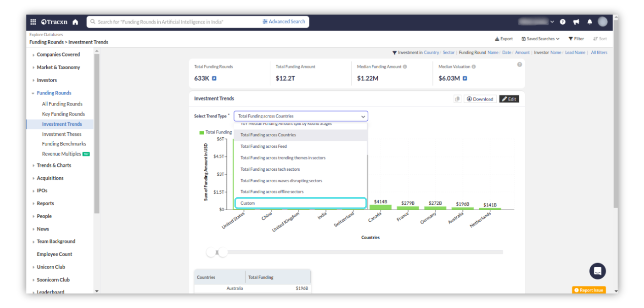Select the Custom trend type option

pos(300,203)
